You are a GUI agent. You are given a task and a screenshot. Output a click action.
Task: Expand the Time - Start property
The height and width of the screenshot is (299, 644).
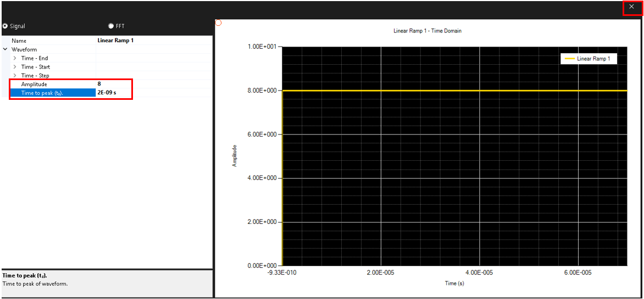[15, 67]
